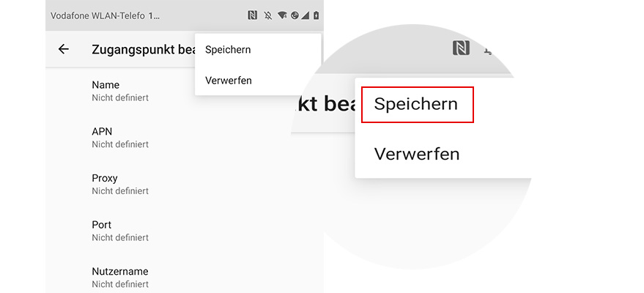Image resolution: width=644 pixels, height=293 pixels.
Task: Click the enlarged 'kt bea' title fragment
Action: pos(322,104)
